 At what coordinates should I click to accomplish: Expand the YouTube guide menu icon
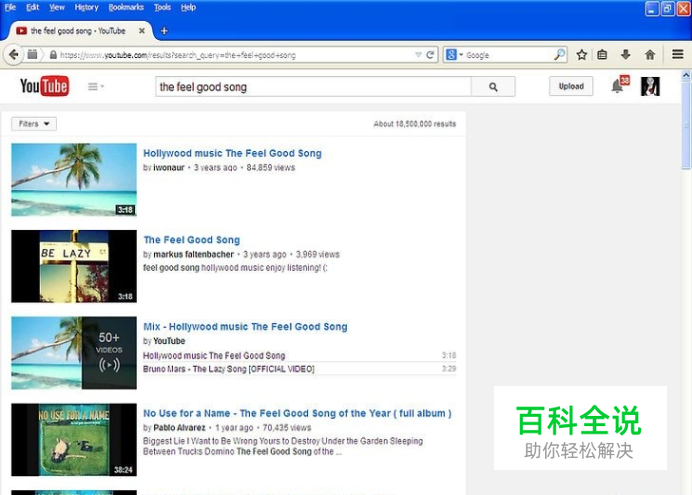coord(95,86)
